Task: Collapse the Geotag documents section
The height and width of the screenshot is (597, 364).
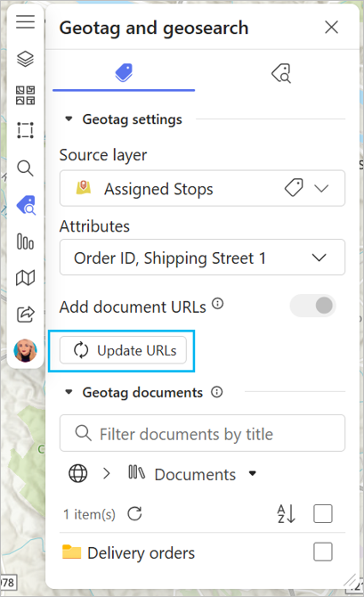Action: tap(69, 392)
